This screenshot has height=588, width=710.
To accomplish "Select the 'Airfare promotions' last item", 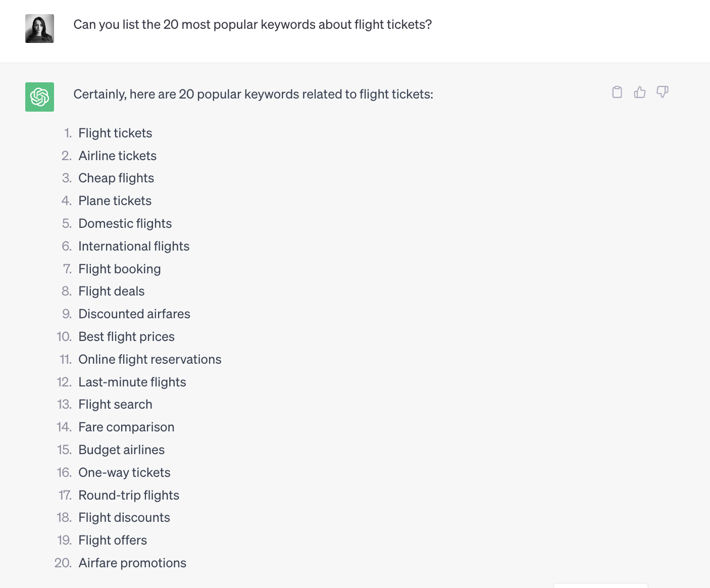I will [132, 563].
